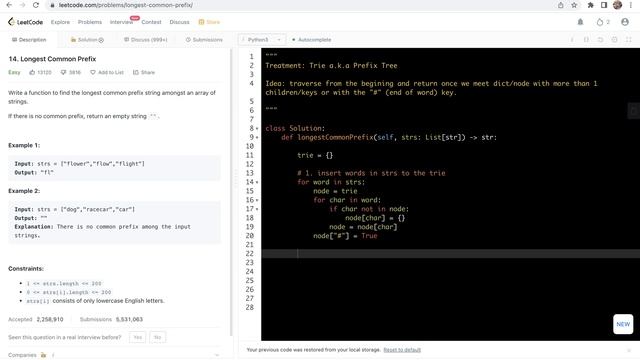Click the Companies lock icon
The width and height of the screenshot is (640, 360).
click(x=43, y=355)
